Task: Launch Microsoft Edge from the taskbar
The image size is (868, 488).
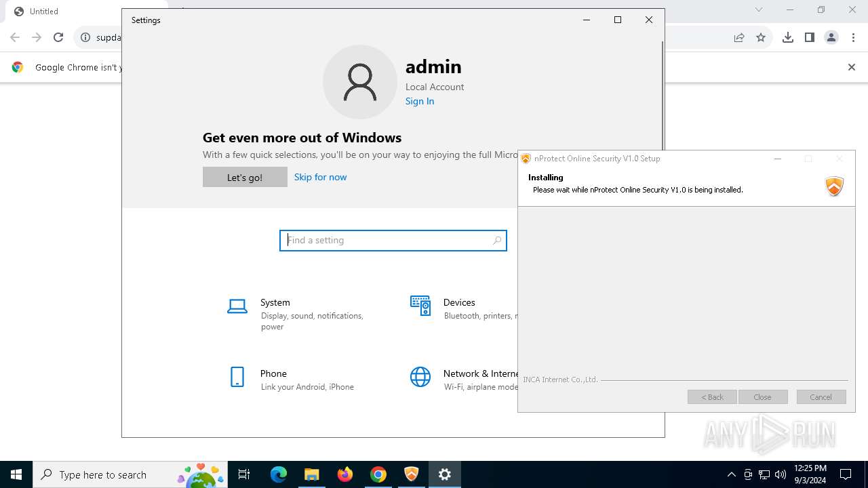Action: tap(279, 474)
